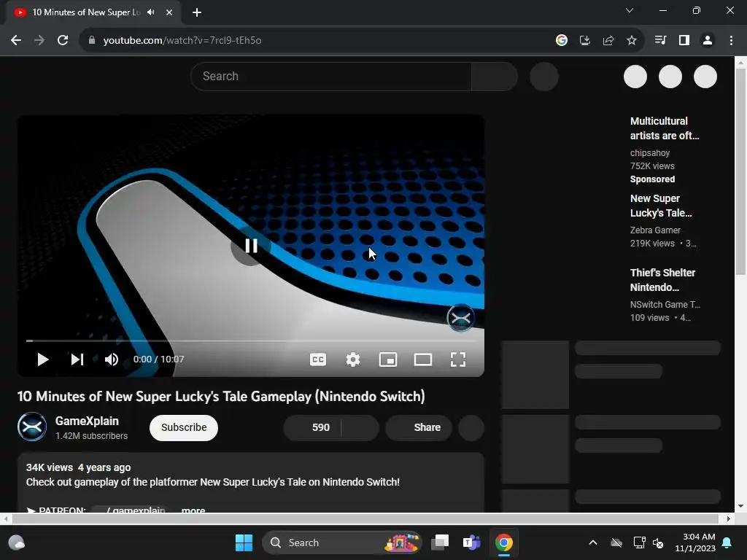Go forward in browser

click(x=39, y=41)
